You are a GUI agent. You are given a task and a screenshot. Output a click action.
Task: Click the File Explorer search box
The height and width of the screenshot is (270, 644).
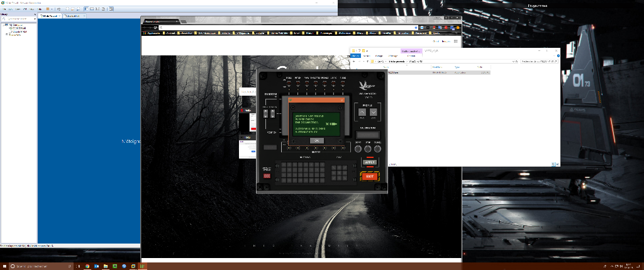click(539, 61)
